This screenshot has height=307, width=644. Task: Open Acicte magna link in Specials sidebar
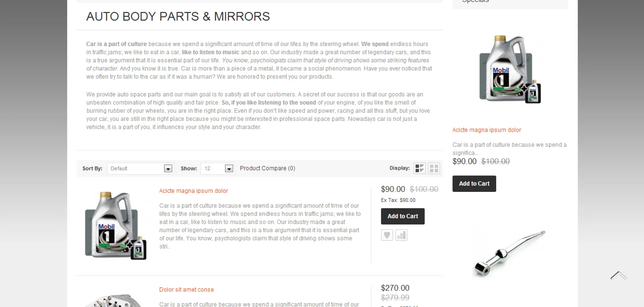pos(487,130)
